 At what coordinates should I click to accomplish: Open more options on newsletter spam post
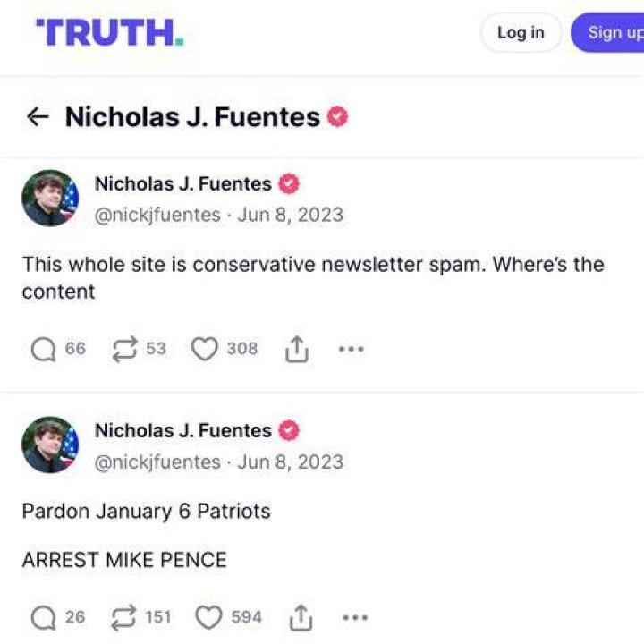click(x=352, y=349)
